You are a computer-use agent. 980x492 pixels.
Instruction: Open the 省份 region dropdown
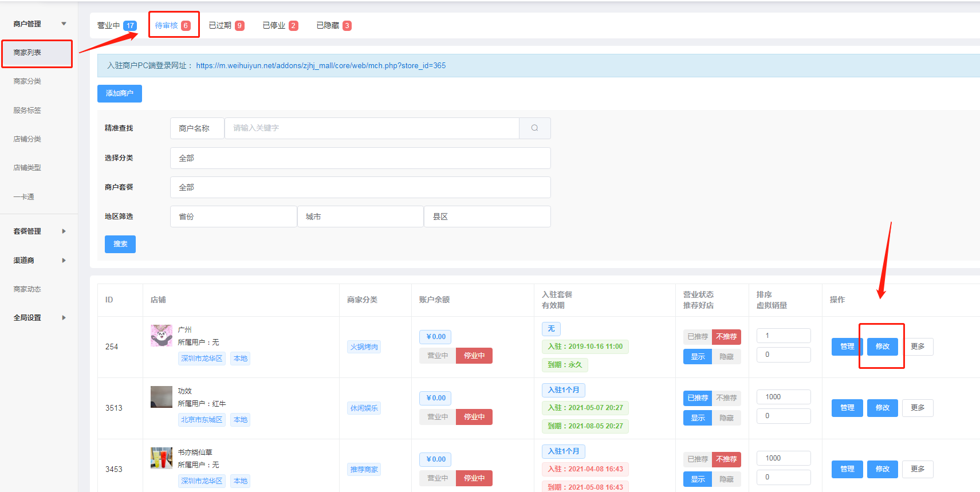click(233, 217)
